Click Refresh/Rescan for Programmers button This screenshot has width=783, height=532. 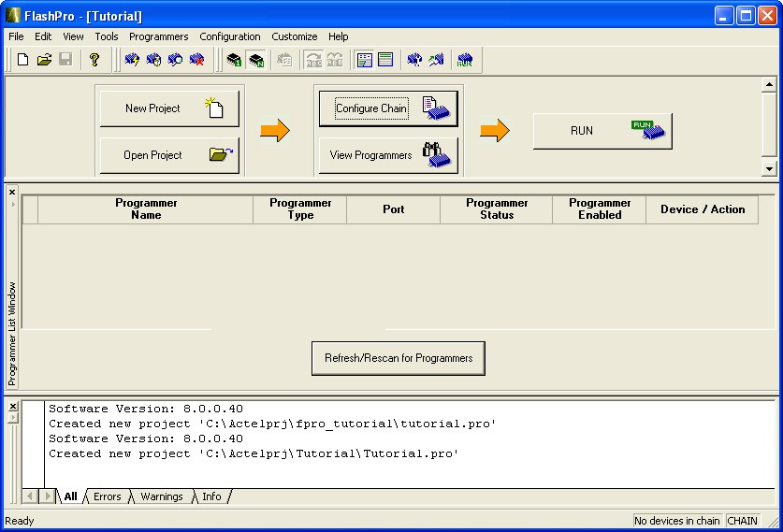[x=398, y=358]
